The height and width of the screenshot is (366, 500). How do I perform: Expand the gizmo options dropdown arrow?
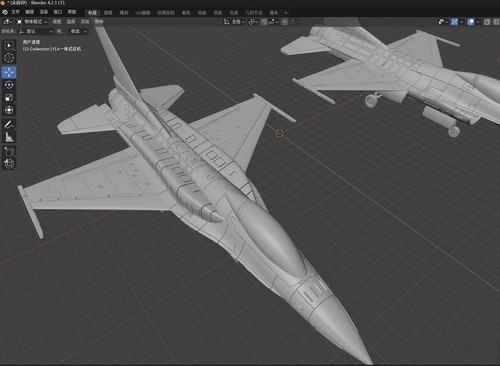(461, 22)
